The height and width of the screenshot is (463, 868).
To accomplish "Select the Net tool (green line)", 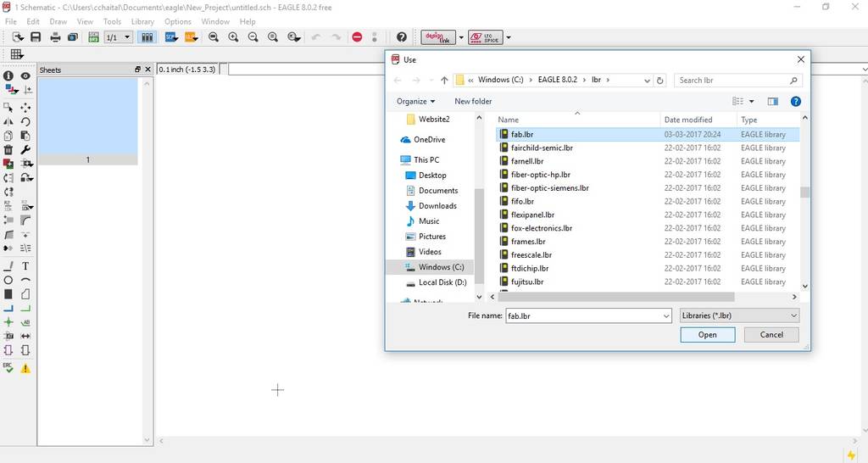I will (25, 309).
